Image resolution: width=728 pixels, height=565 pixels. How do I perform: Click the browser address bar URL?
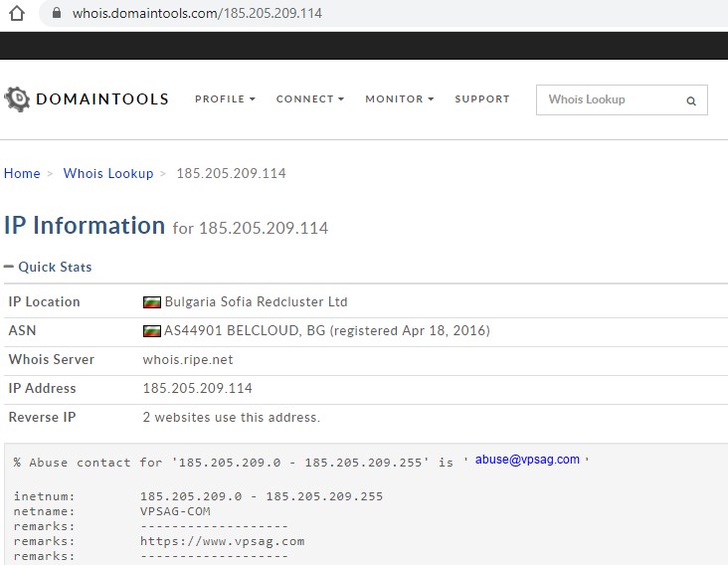[197, 13]
